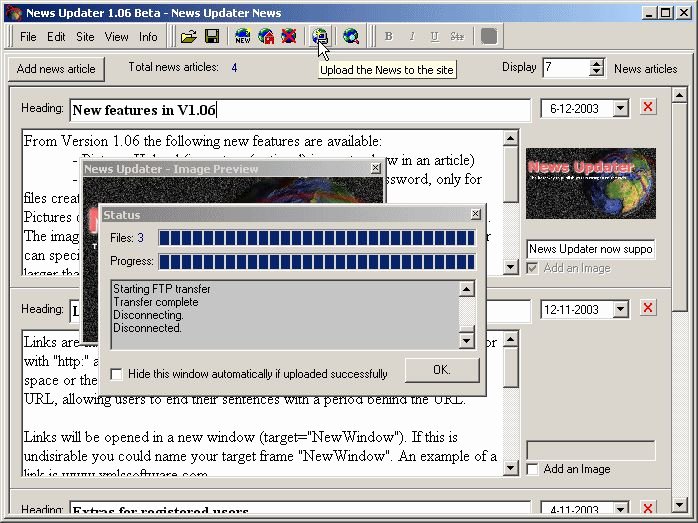Click the New site globe icon

(243, 36)
